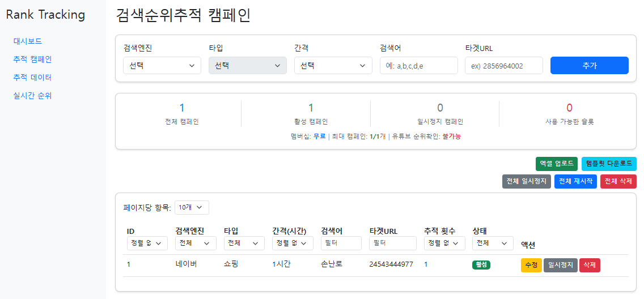Open the 간격 select dropdown in form
The image size is (644, 299).
tap(333, 66)
